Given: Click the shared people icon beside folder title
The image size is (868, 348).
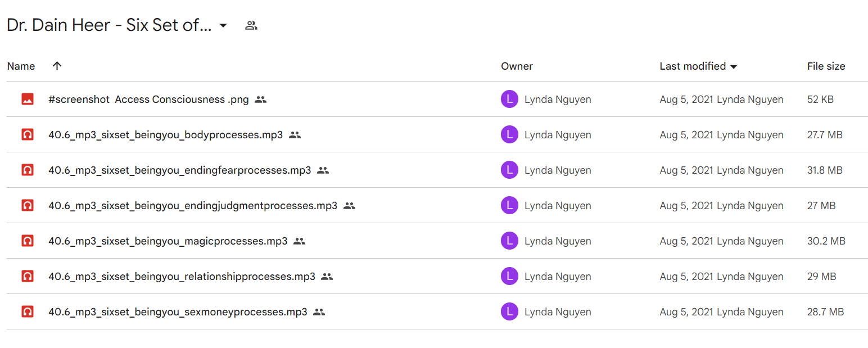Looking at the screenshot, I should (251, 25).
